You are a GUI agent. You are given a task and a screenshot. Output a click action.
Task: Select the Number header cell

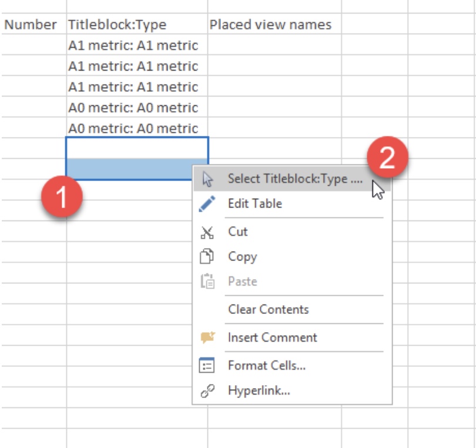click(33, 24)
